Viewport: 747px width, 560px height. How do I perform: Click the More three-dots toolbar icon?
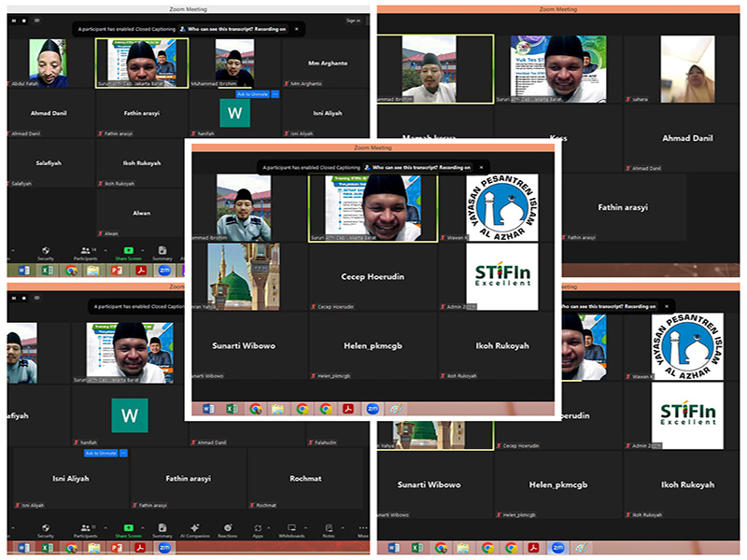(362, 529)
